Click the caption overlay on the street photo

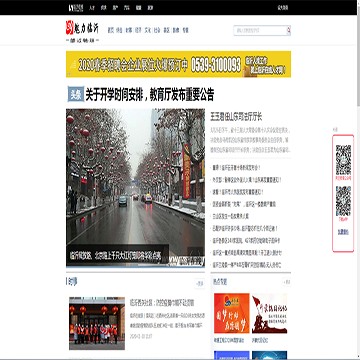click(x=117, y=256)
